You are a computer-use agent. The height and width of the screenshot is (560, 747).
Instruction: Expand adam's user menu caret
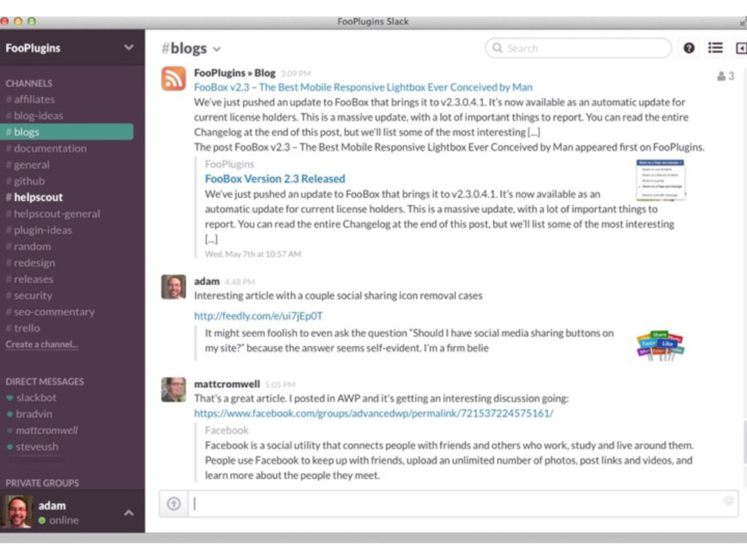pos(128,513)
